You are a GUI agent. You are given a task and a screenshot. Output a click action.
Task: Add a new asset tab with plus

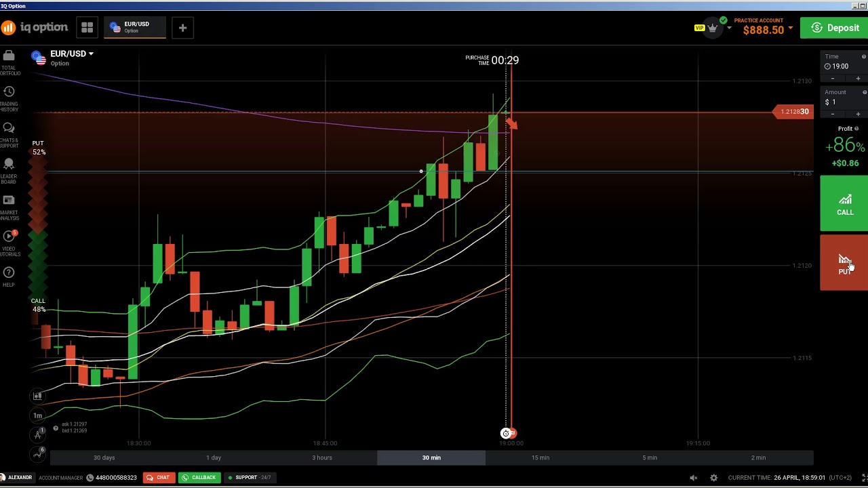pos(182,28)
